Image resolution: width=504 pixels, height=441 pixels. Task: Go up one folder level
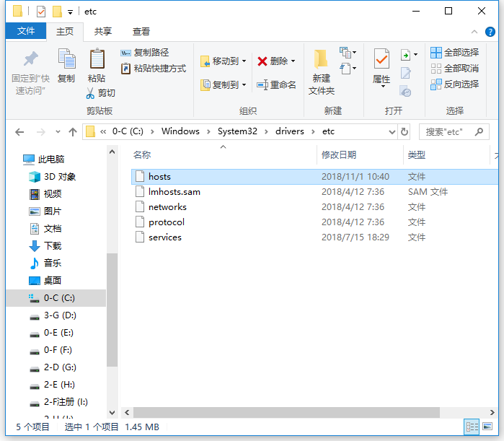(73, 132)
